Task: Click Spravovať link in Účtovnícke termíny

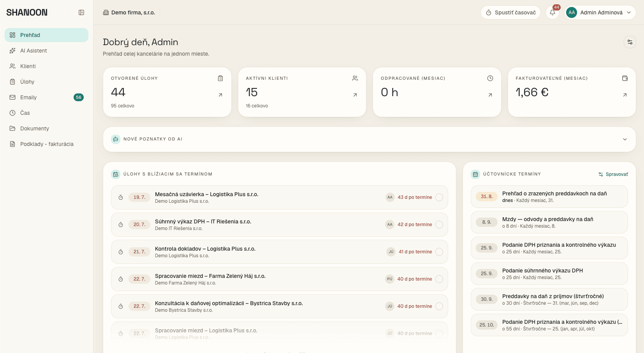Action: click(613, 174)
